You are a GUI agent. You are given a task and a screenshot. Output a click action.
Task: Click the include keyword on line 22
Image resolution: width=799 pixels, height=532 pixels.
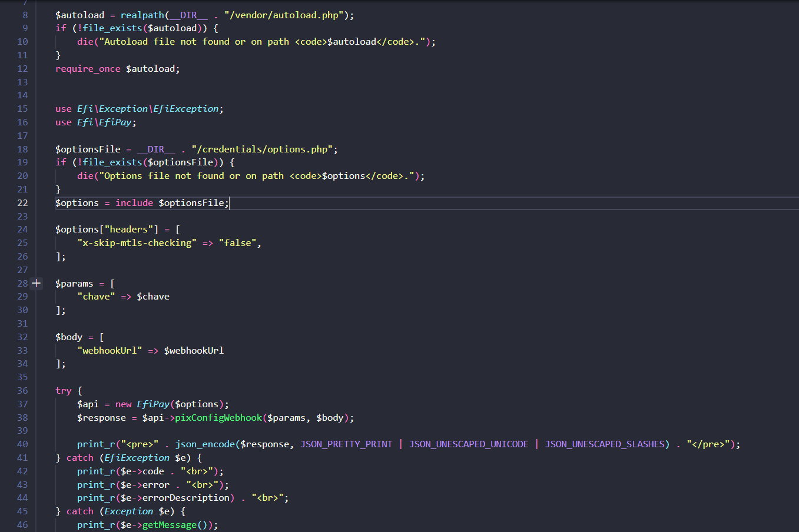134,203
